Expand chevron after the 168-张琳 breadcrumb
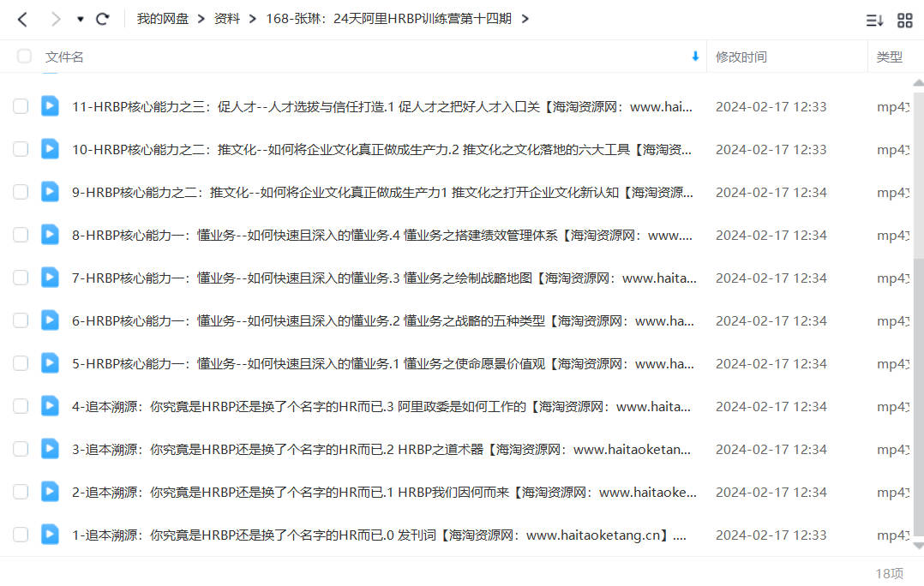 525,20
